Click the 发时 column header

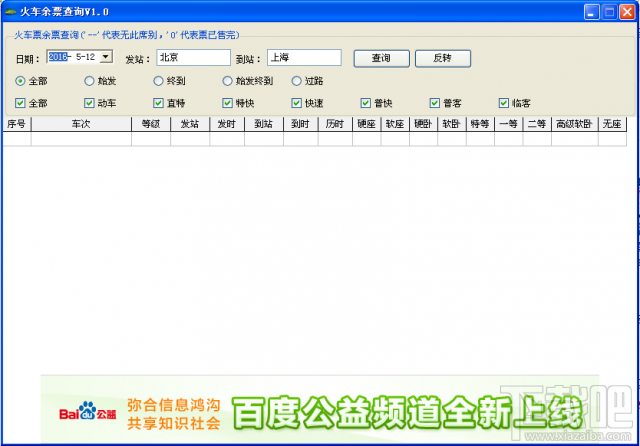[x=227, y=124]
